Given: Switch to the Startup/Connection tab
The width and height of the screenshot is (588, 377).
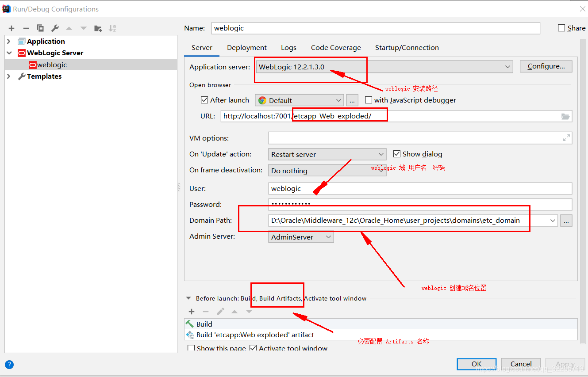Looking at the screenshot, I should [x=407, y=48].
